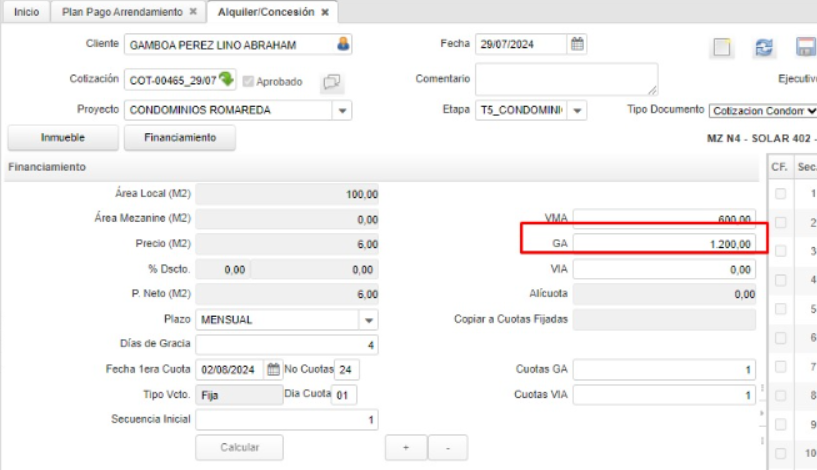This screenshot has height=470, width=817.
Task: Open the Fecha calendar picker
Action: (577, 44)
